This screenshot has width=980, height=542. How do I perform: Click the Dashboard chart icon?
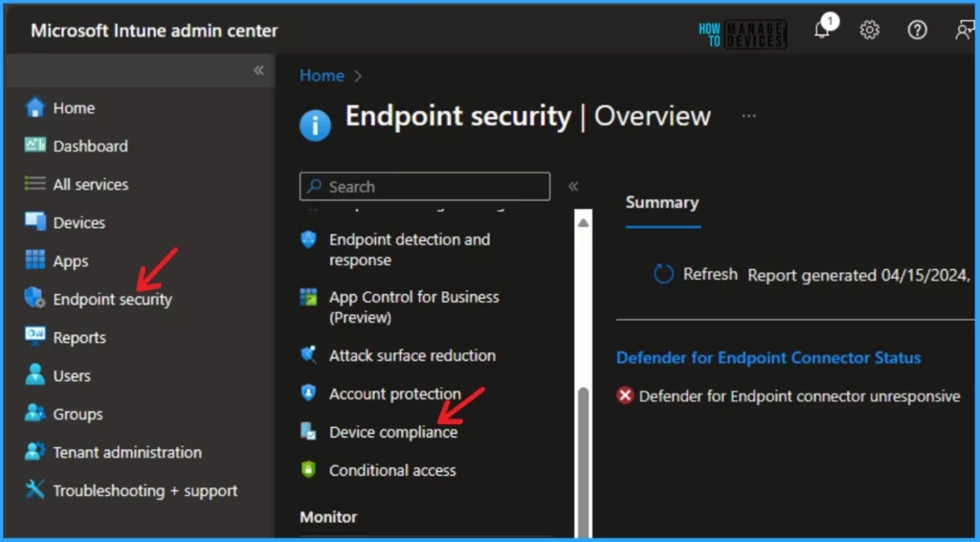point(35,146)
